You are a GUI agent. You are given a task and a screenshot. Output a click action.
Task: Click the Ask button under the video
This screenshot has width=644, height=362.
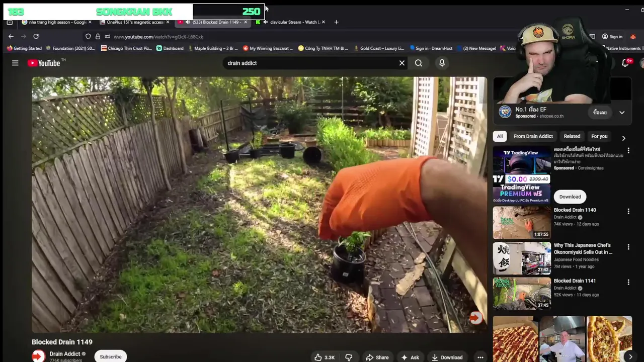point(410,357)
